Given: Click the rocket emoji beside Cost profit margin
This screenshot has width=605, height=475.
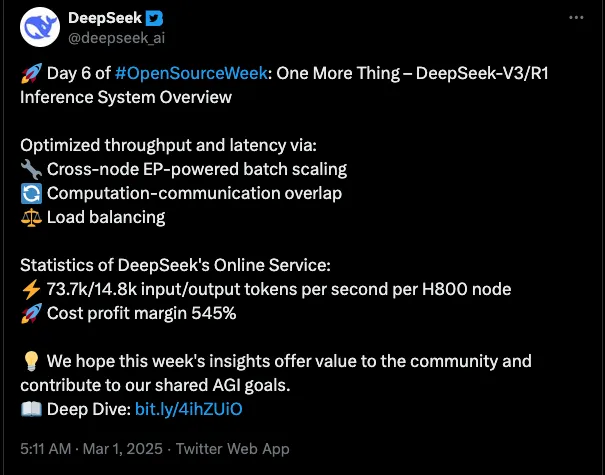Looking at the screenshot, I should [31, 313].
